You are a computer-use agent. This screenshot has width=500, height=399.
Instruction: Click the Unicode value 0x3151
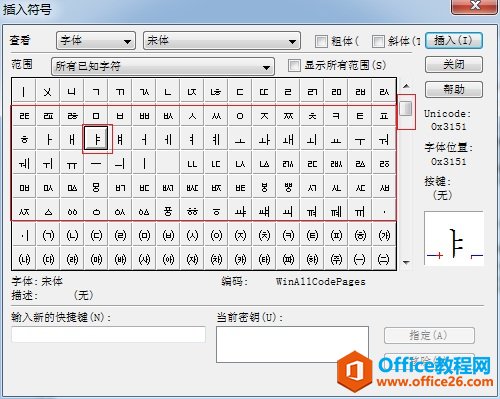(448, 127)
